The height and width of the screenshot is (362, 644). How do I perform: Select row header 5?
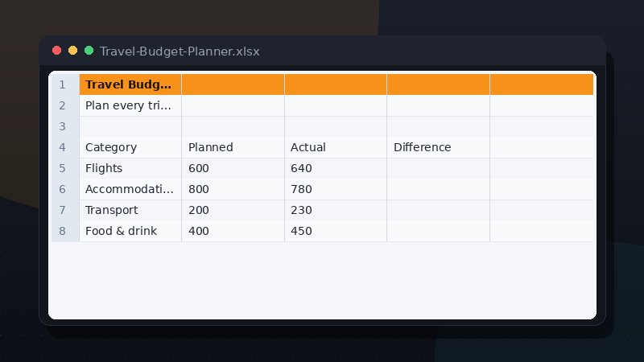pos(64,168)
